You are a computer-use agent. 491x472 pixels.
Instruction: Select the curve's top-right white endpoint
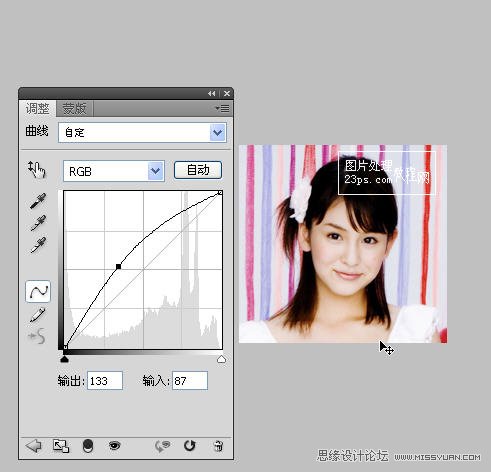point(220,193)
